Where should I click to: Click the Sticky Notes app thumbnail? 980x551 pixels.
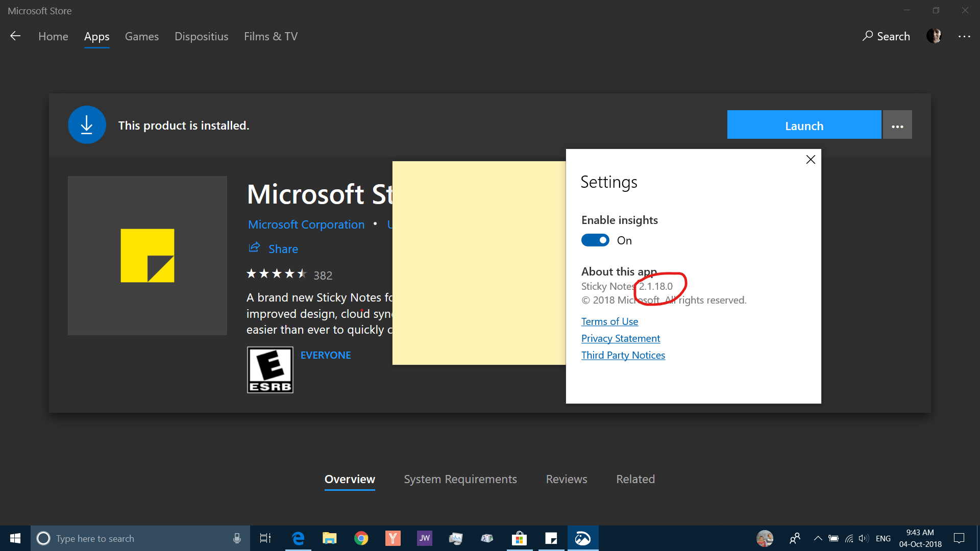(147, 256)
